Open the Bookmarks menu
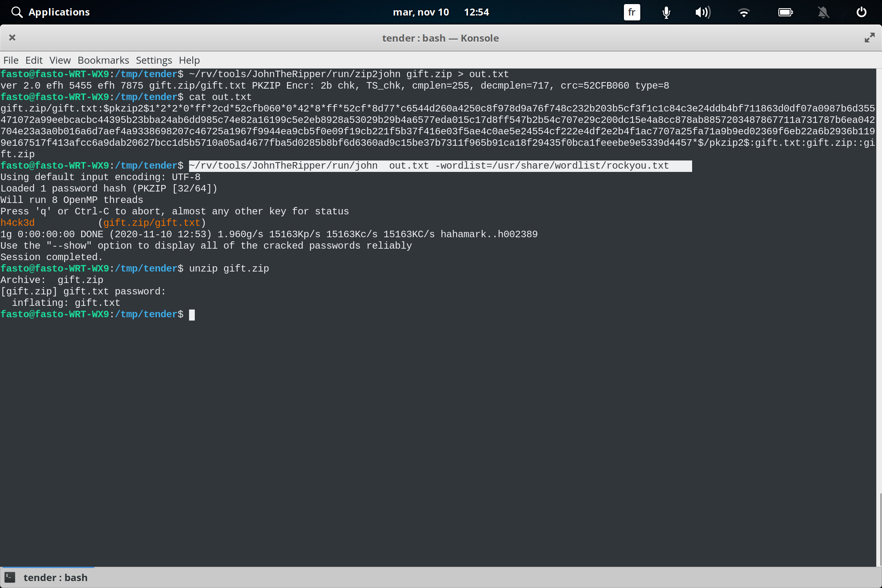 tap(103, 60)
